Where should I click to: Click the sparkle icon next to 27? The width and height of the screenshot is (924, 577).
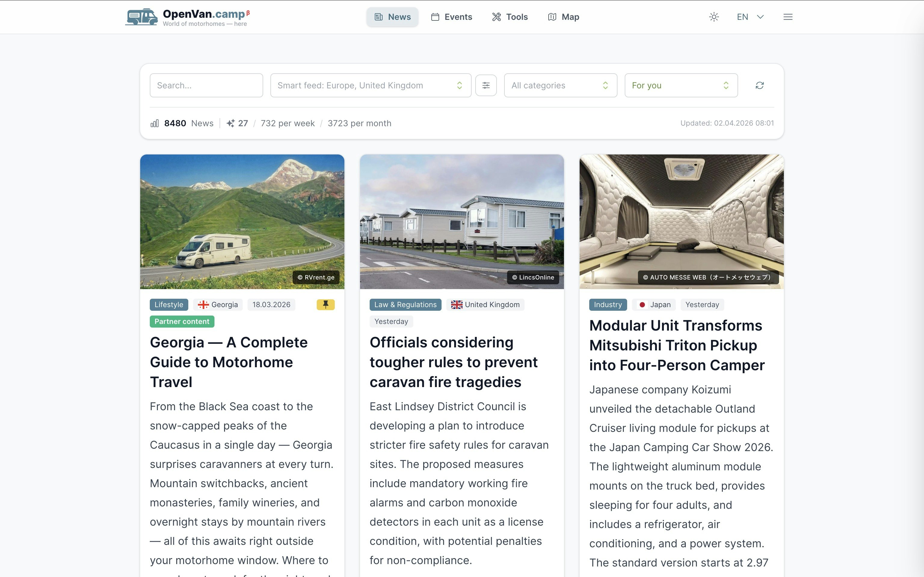pos(230,123)
